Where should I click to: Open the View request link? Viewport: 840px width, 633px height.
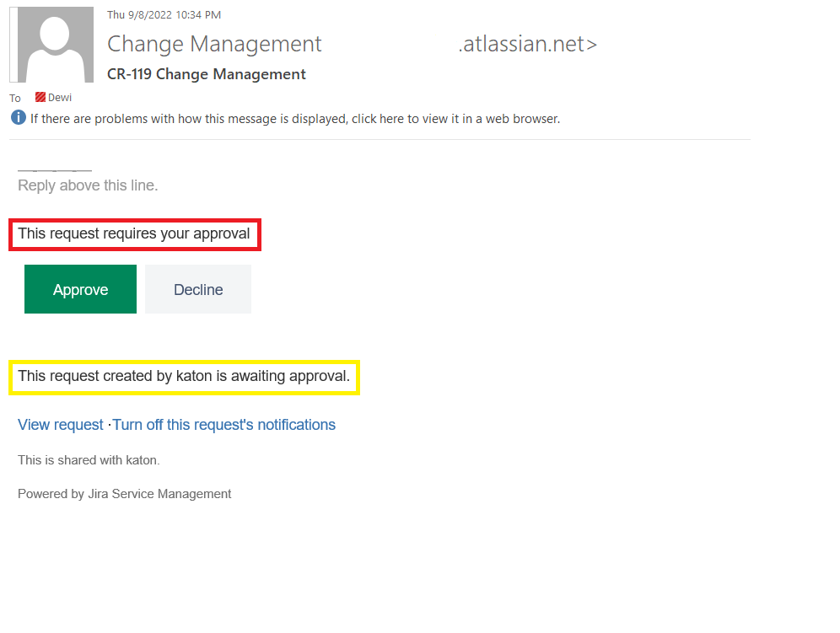click(61, 425)
